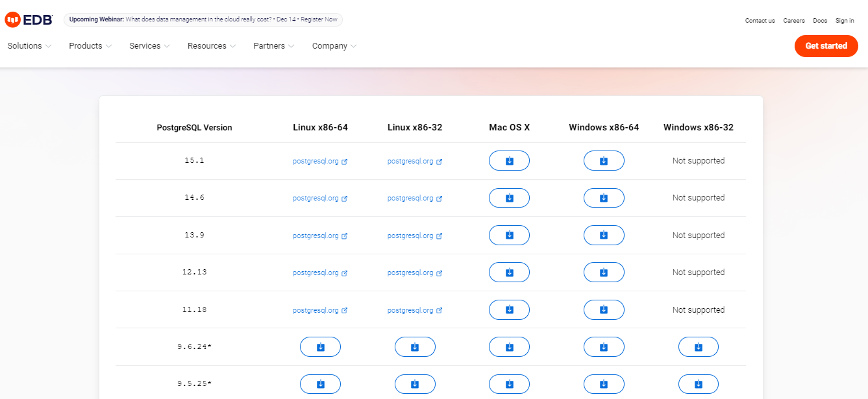Download PostgreSQL 15.1 for Windows x86-64
Image resolution: width=868 pixels, height=399 pixels.
[x=604, y=161]
